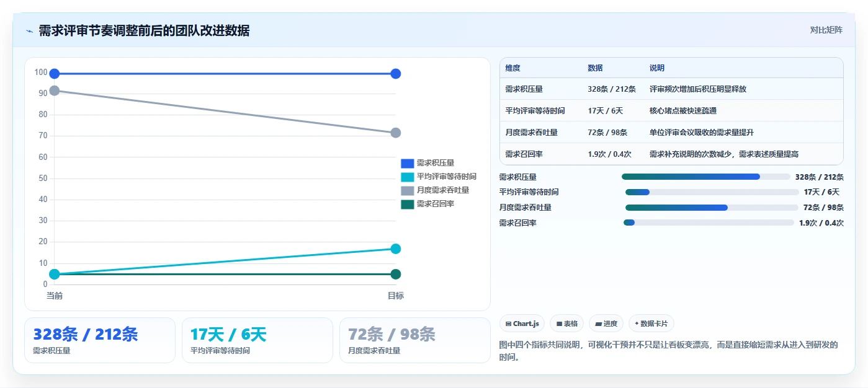The height and width of the screenshot is (388, 868).
Task: Toggle the 需求积压量 legend color box
Action: [407, 164]
